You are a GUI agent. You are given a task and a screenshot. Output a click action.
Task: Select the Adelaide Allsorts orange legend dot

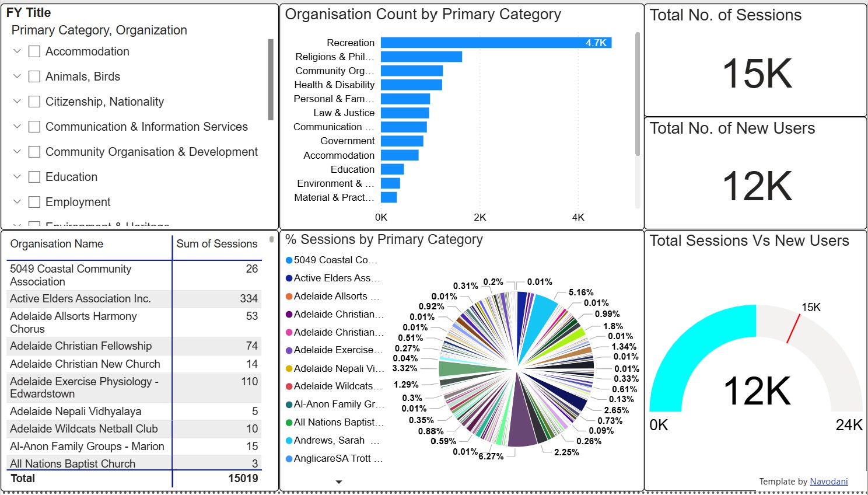(289, 297)
